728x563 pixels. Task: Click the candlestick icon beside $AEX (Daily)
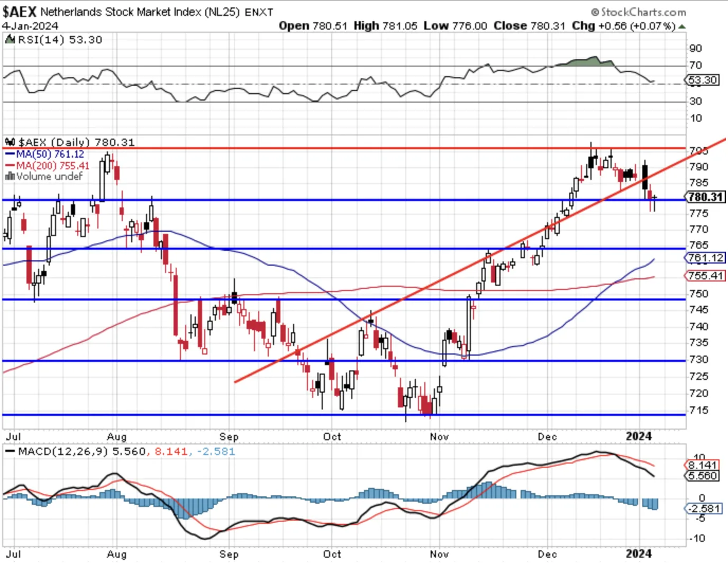(x=10, y=142)
